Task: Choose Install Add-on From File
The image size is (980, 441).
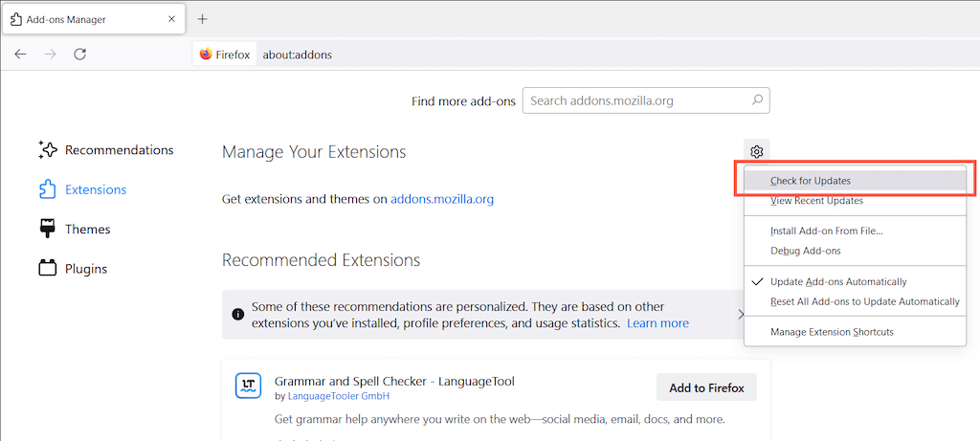Action: (x=826, y=231)
